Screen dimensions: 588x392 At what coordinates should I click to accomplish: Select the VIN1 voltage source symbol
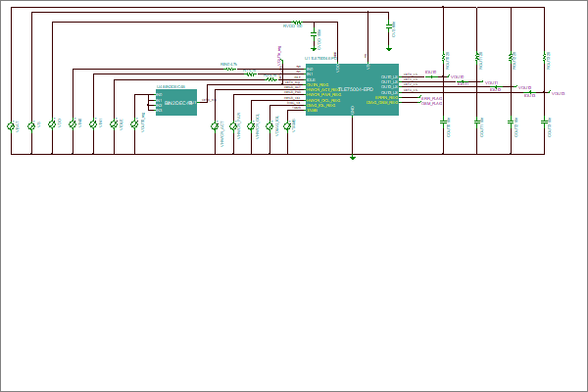(93, 124)
